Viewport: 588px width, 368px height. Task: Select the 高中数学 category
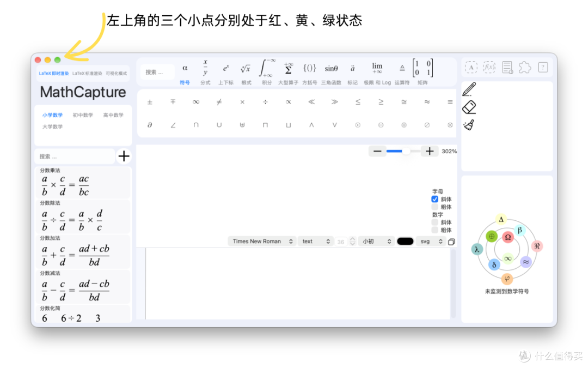tap(113, 115)
